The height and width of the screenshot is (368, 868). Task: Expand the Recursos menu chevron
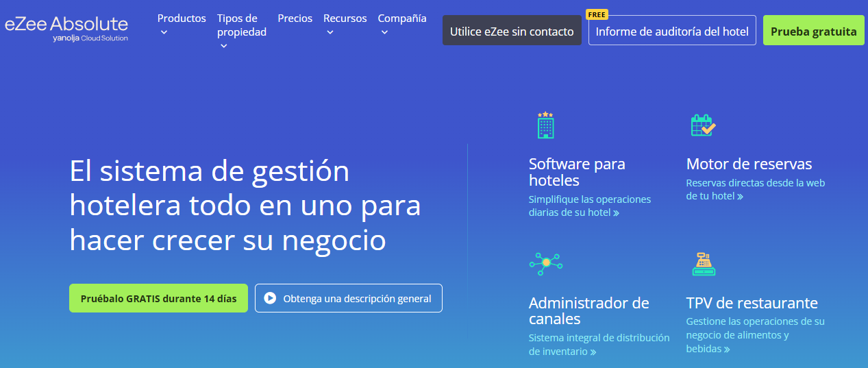(x=330, y=32)
